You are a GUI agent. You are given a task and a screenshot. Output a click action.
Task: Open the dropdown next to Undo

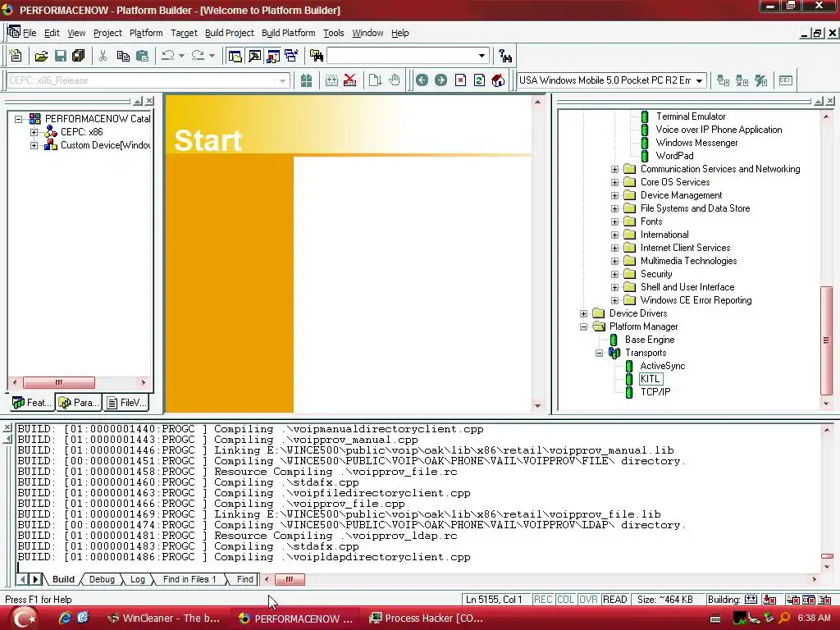click(x=181, y=56)
